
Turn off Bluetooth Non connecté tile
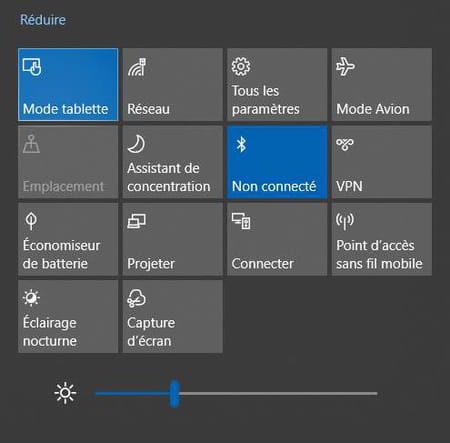277,162
